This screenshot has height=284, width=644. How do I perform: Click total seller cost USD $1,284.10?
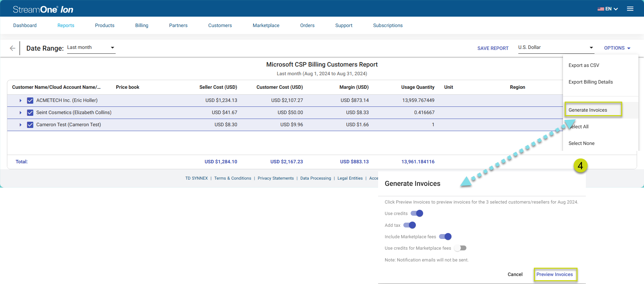221,162
